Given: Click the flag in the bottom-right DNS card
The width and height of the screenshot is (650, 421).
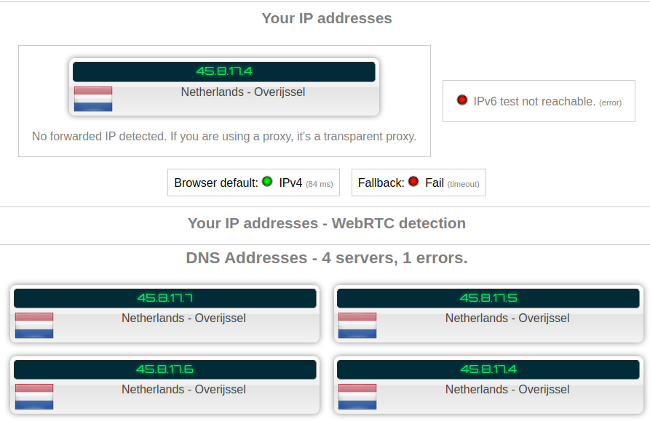Looking at the screenshot, I should [x=357, y=396].
